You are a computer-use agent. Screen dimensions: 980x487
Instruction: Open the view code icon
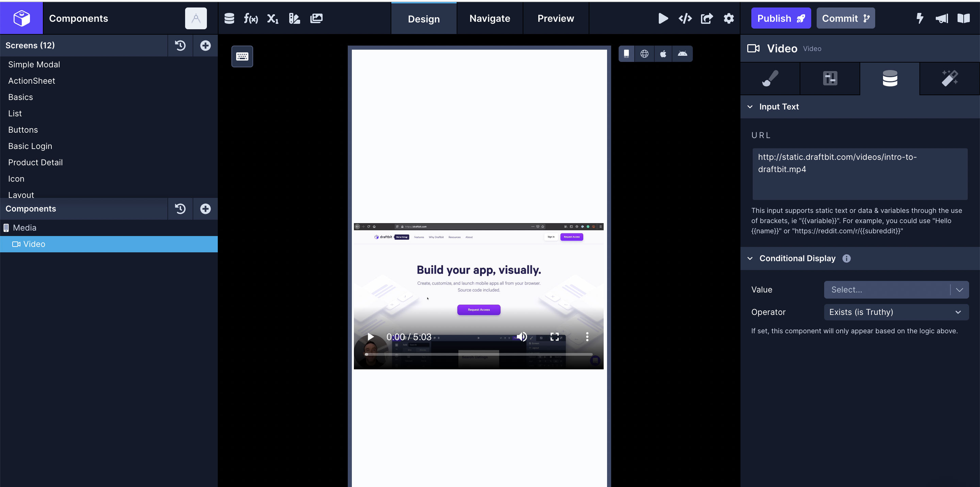pyautogui.click(x=685, y=18)
